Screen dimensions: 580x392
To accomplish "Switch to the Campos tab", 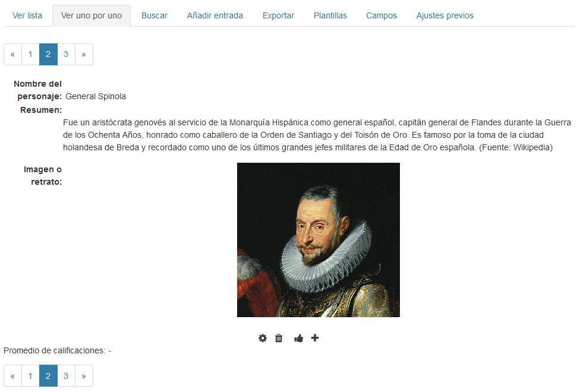I will tap(382, 15).
